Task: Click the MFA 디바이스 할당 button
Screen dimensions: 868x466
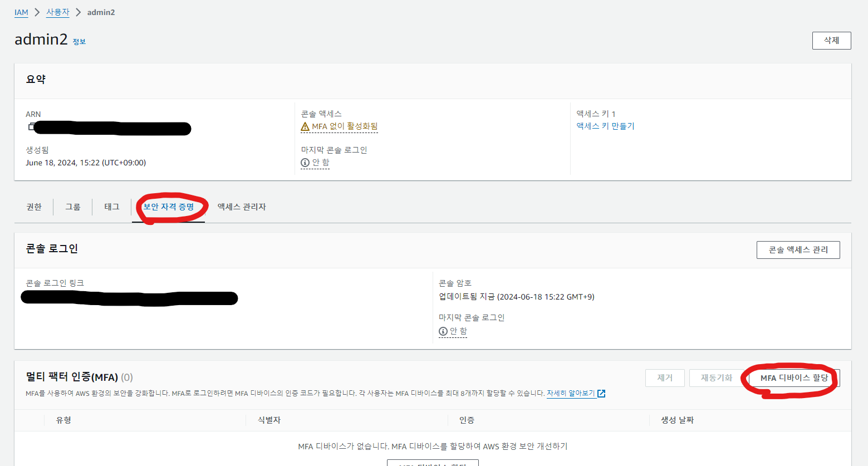Action: 791,377
